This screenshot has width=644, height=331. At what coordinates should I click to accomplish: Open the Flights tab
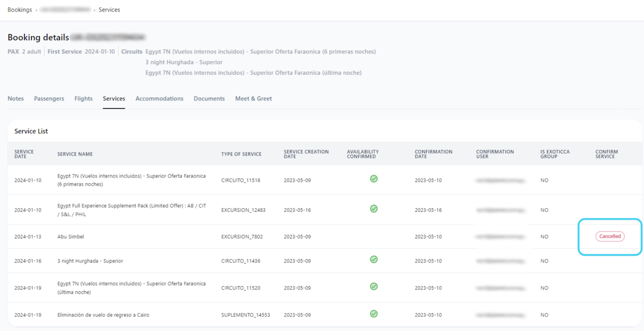point(84,99)
